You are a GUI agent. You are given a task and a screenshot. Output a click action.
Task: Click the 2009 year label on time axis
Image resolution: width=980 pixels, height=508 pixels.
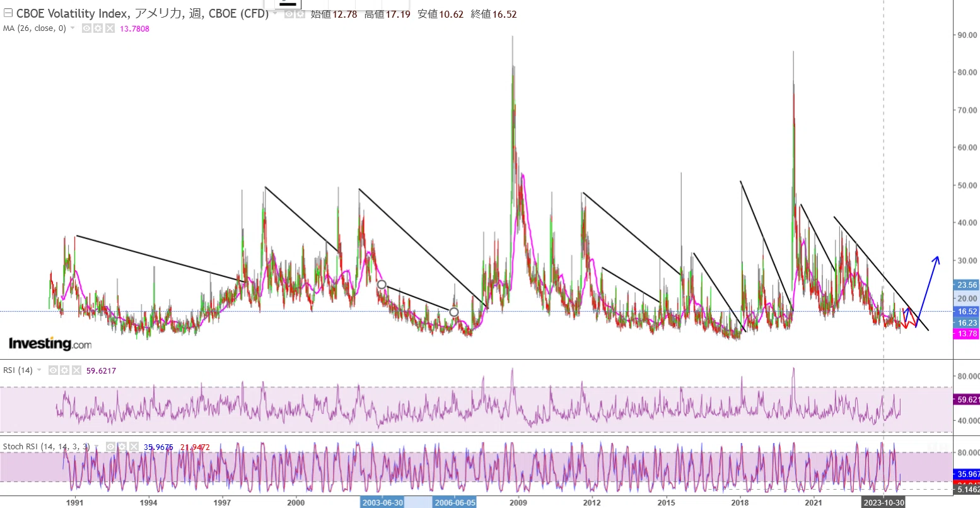pos(518,502)
